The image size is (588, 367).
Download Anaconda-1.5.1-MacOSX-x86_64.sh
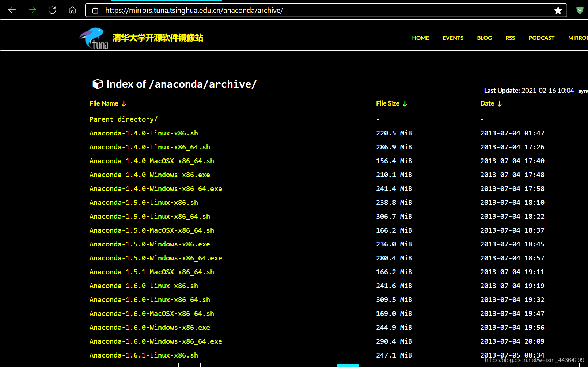pyautogui.click(x=152, y=272)
